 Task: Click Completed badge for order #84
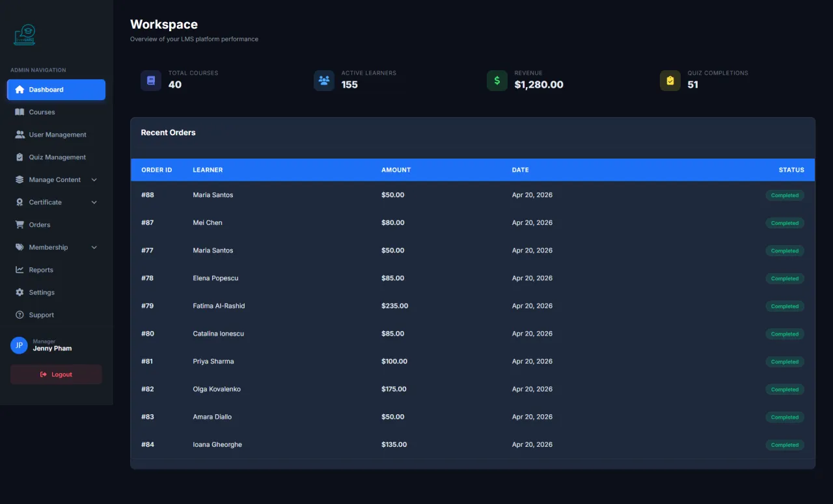coord(785,445)
